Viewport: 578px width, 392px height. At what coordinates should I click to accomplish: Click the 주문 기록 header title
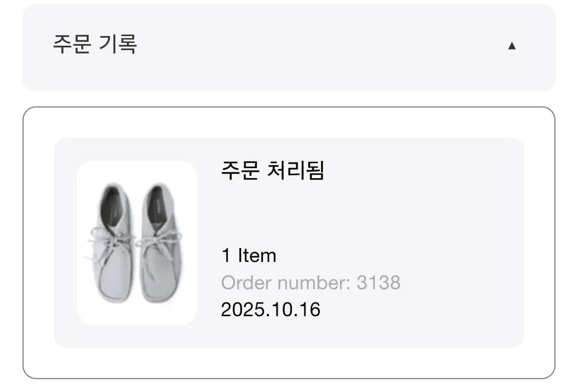point(94,44)
